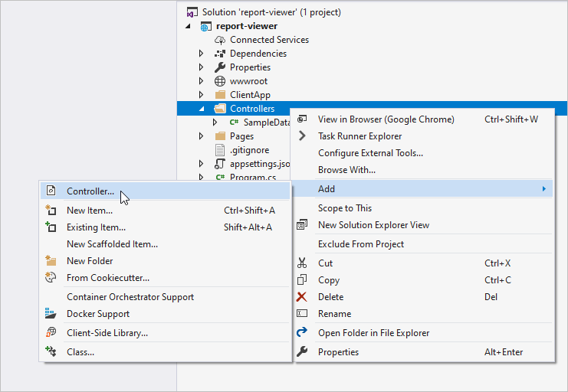
Task: Choose Exclude From Project
Action: [x=360, y=244]
